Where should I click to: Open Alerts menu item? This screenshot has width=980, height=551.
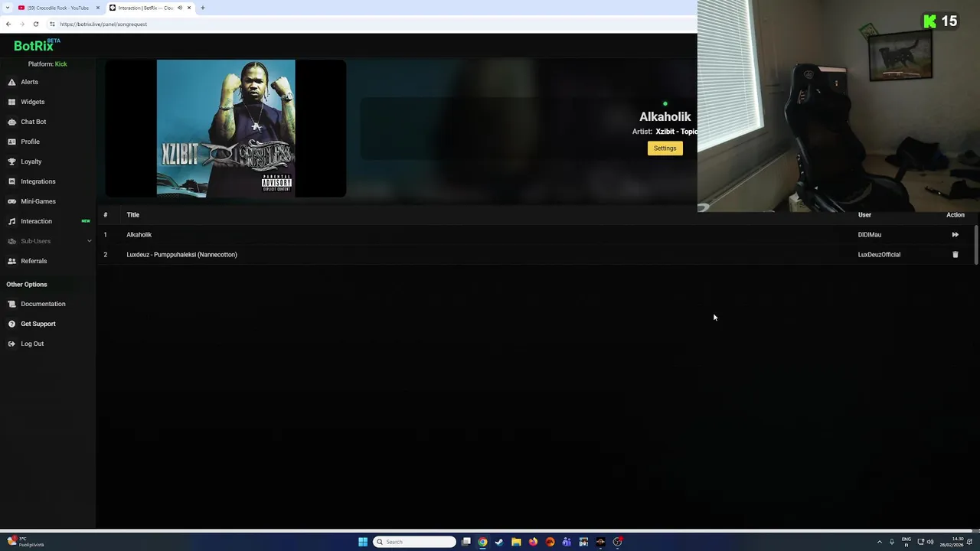click(x=29, y=82)
